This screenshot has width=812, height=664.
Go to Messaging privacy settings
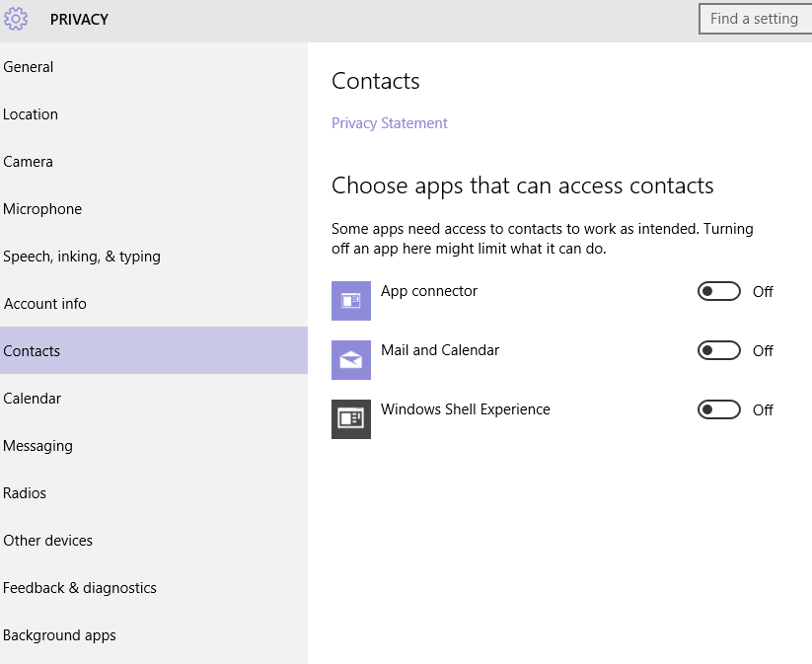point(154,445)
